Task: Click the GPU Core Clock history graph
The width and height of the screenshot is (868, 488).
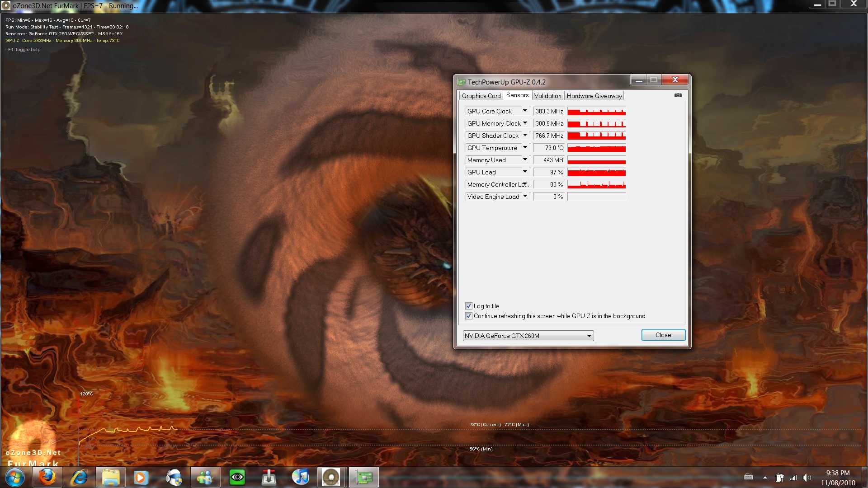Action: (x=596, y=111)
